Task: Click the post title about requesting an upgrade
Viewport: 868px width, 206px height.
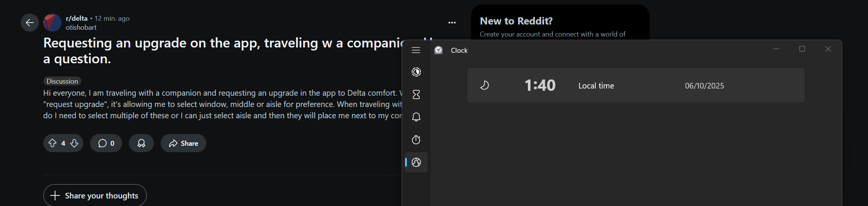Action: (x=222, y=51)
